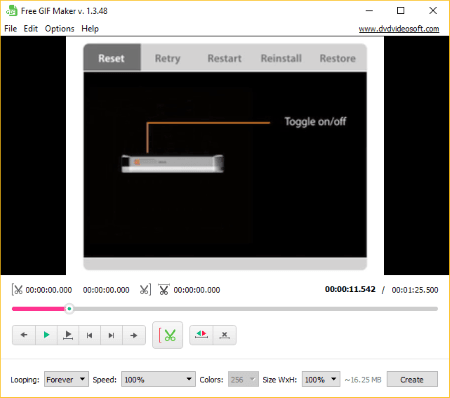Viewport: 450px width, 398px height.
Task: Open the Options menu
Action: (59, 29)
